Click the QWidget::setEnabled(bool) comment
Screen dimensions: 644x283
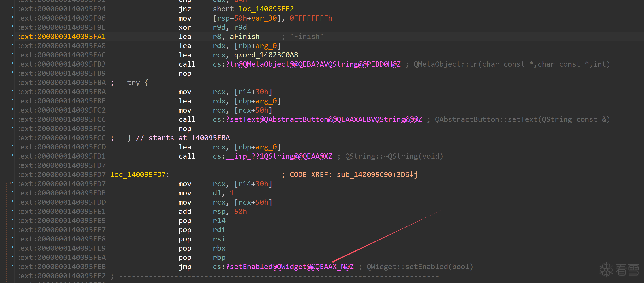point(420,267)
